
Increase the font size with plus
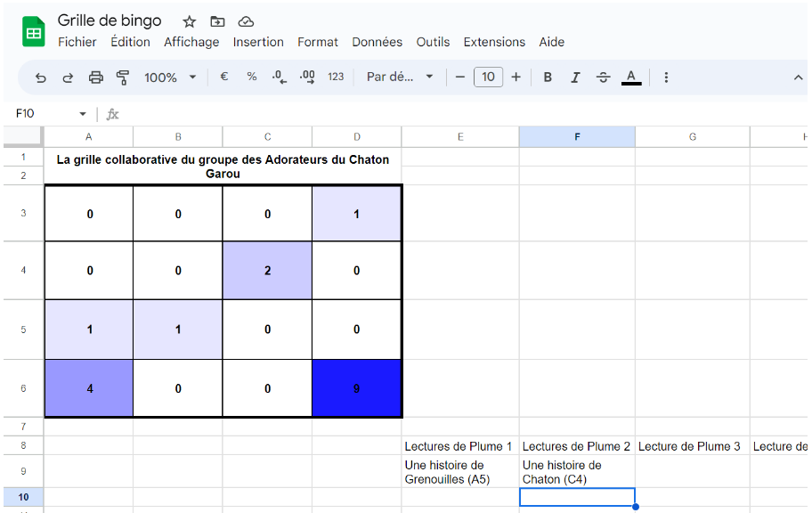point(516,77)
